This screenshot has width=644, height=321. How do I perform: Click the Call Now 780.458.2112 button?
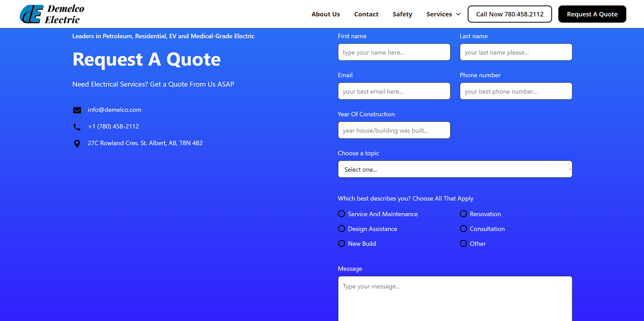(x=509, y=14)
